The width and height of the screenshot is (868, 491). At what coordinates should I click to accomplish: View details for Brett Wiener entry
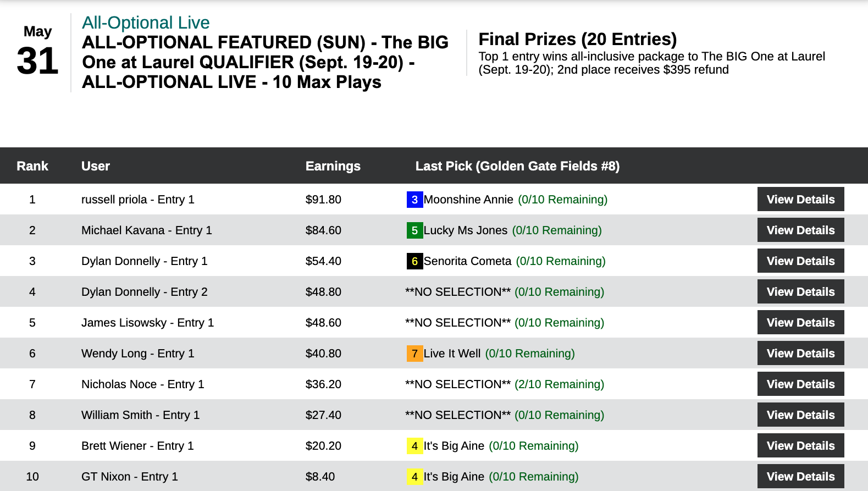(800, 446)
